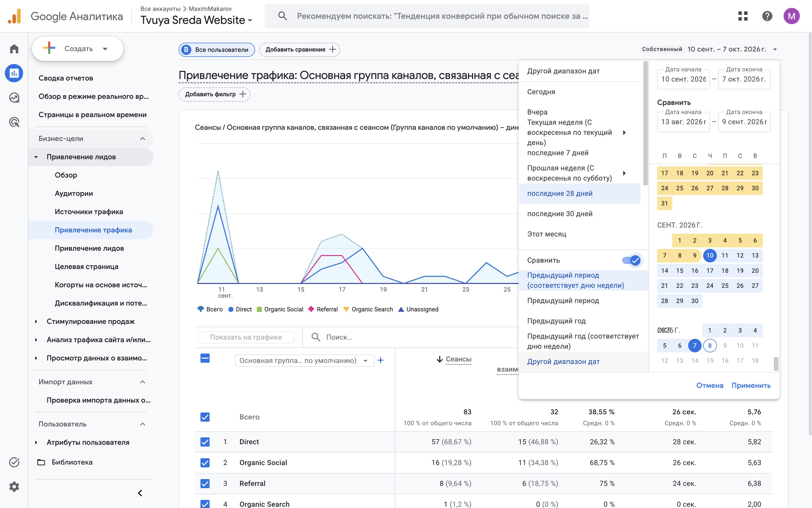Image resolution: width=812 pixels, height=508 pixels.
Task: Open the M user account avatar
Action: tap(791, 16)
